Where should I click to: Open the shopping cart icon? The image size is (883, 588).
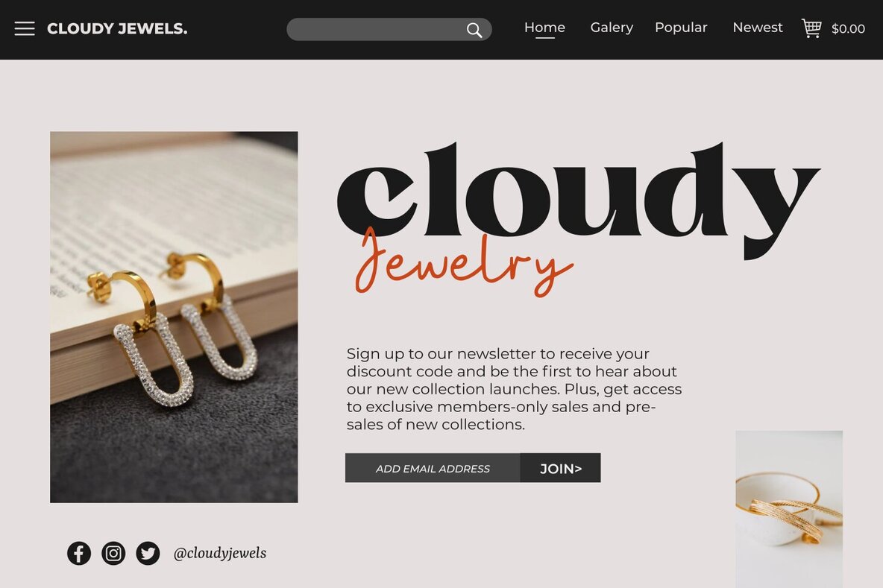point(811,28)
